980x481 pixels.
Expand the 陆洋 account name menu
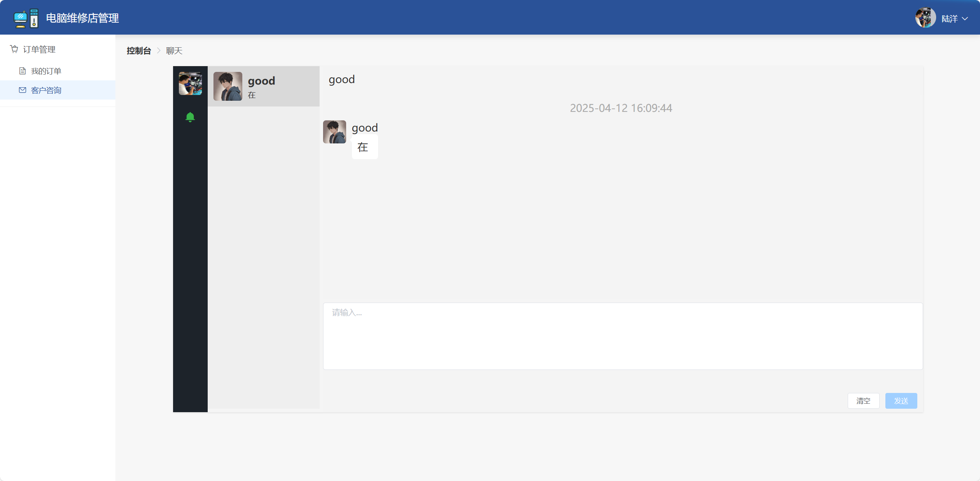(950, 18)
